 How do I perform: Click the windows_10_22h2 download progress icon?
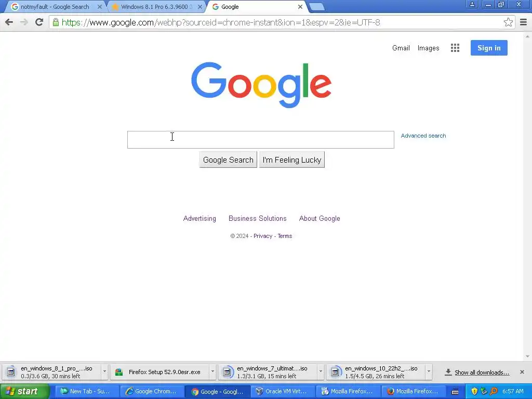click(335, 372)
